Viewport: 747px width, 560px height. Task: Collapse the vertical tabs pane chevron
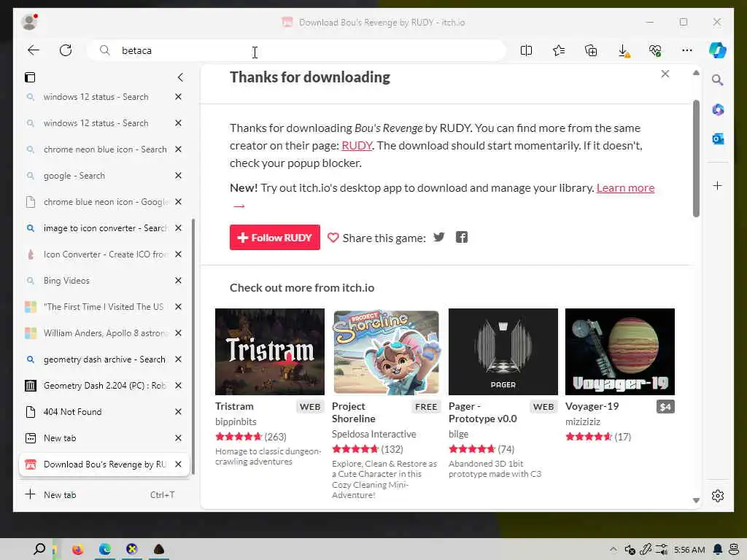(x=180, y=77)
